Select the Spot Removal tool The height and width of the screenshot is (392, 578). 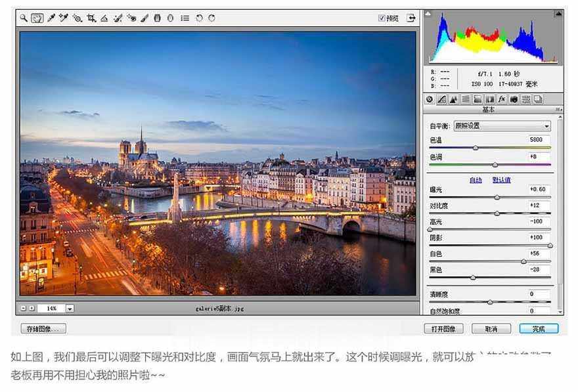tap(118, 18)
